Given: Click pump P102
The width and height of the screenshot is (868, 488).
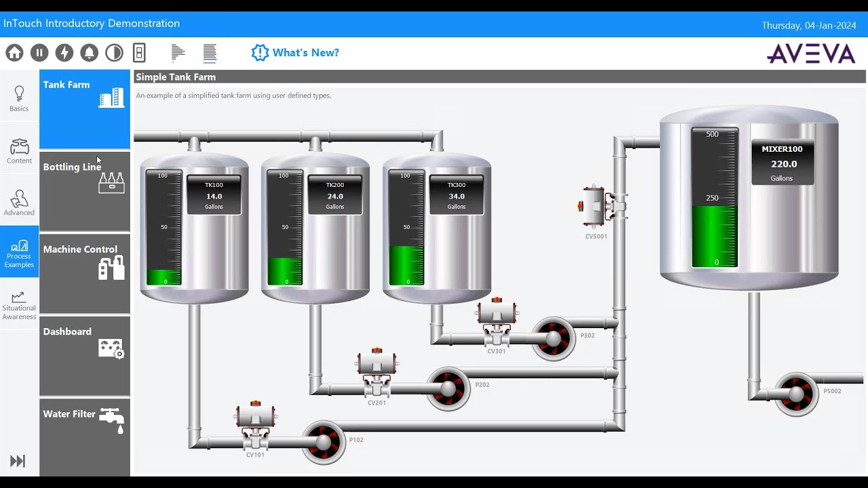Looking at the screenshot, I should 323,442.
